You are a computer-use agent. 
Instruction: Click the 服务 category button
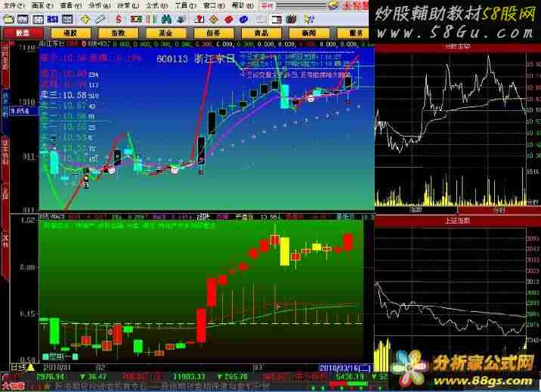[x=353, y=33]
